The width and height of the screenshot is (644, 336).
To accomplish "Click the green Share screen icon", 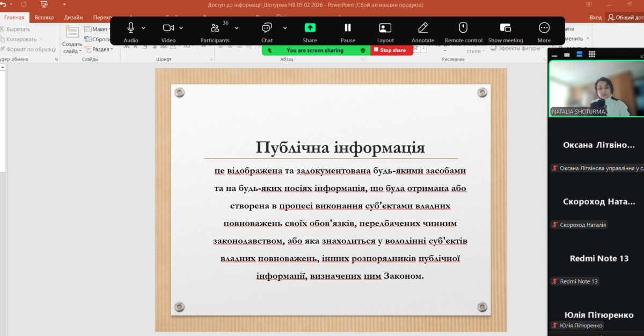I will coord(310,28).
